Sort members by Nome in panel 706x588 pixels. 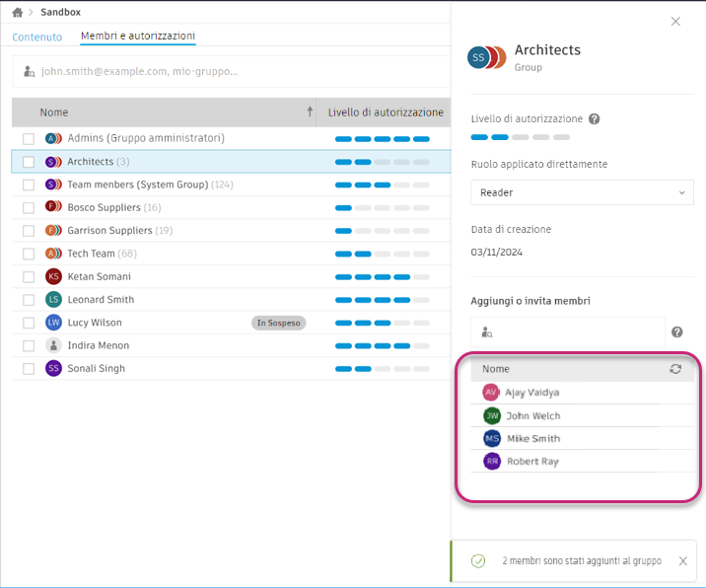pyautogui.click(x=496, y=369)
